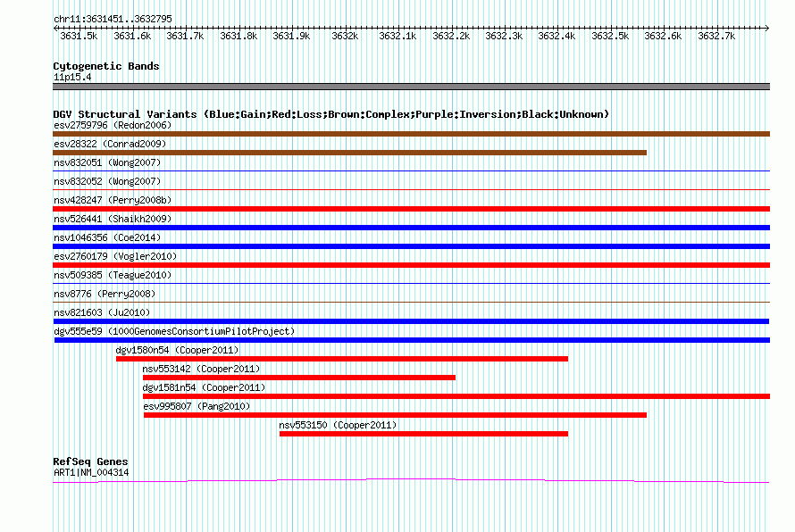Click the 3632.5k ruler tick label
Viewport: 795px width, 532px height.
click(610, 36)
